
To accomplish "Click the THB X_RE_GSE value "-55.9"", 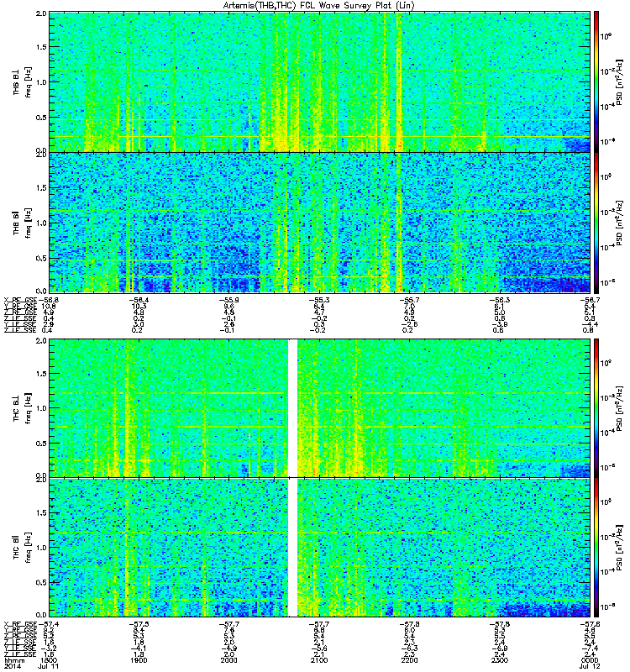I will tap(228, 300).
